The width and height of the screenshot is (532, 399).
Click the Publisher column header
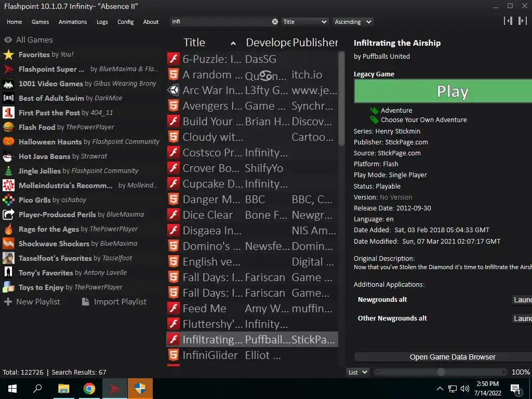click(x=315, y=43)
